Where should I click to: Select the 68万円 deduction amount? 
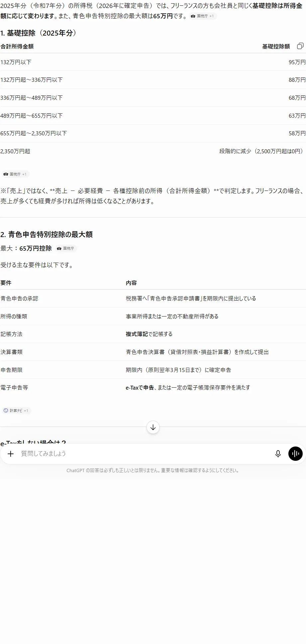click(297, 98)
